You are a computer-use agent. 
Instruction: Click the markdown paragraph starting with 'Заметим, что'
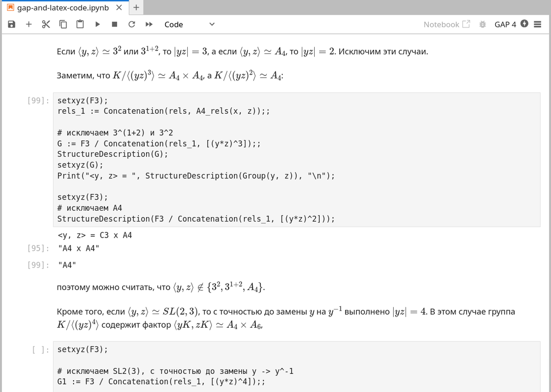click(170, 75)
